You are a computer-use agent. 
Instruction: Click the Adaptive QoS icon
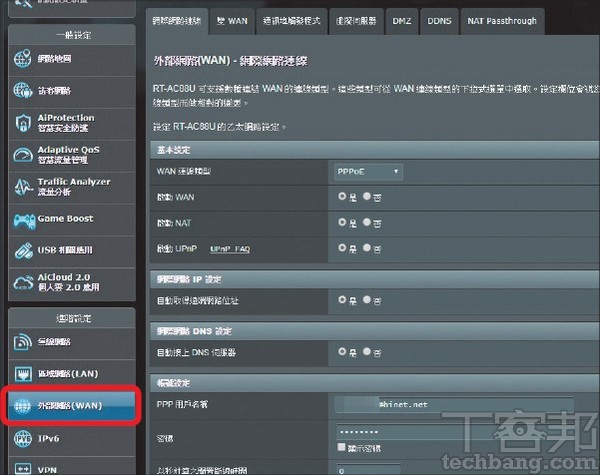pyautogui.click(x=22, y=156)
